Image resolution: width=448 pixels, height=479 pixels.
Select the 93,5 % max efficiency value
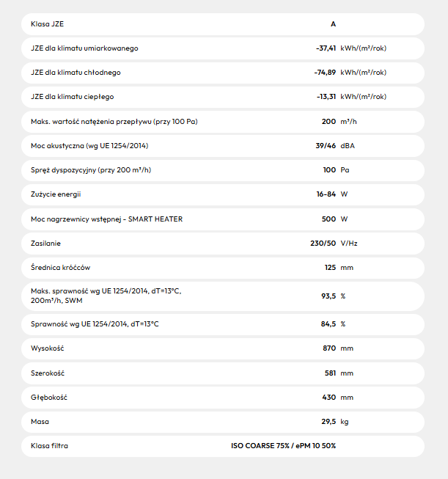[x=327, y=296]
